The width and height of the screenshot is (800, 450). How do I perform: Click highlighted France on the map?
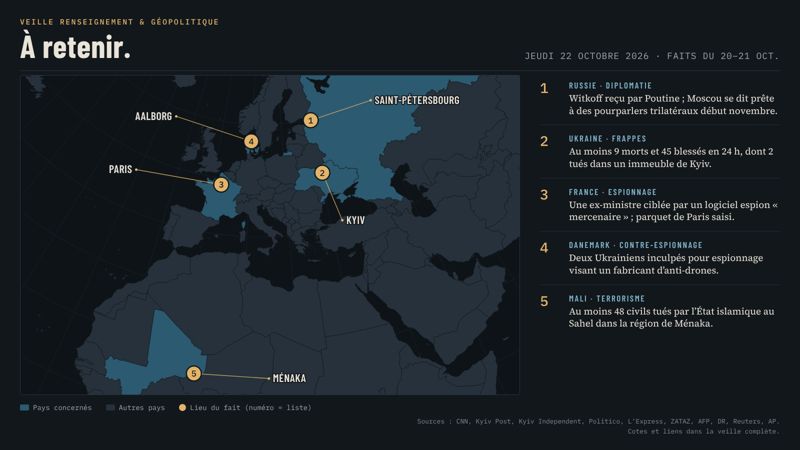[218, 202]
